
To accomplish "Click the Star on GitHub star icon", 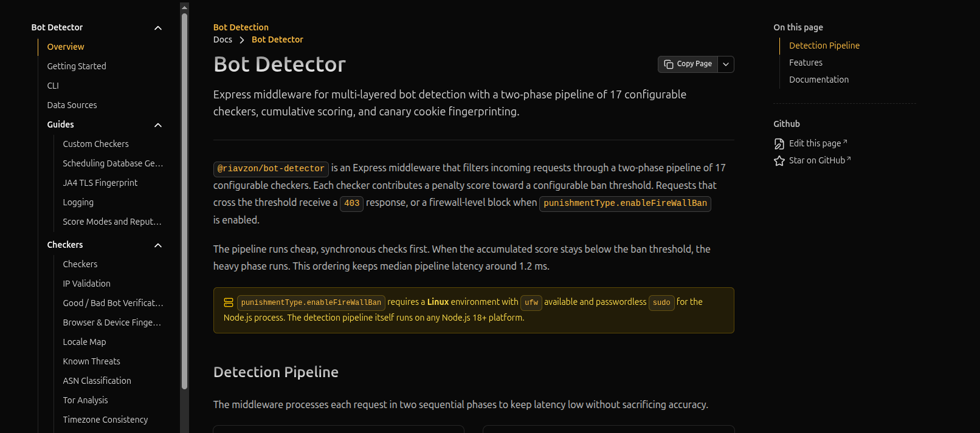I will click(x=779, y=160).
